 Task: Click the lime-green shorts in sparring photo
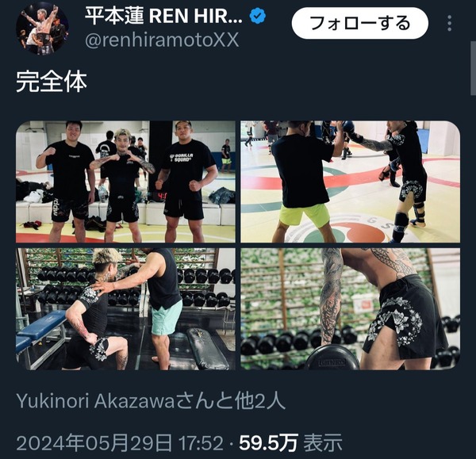304,215
